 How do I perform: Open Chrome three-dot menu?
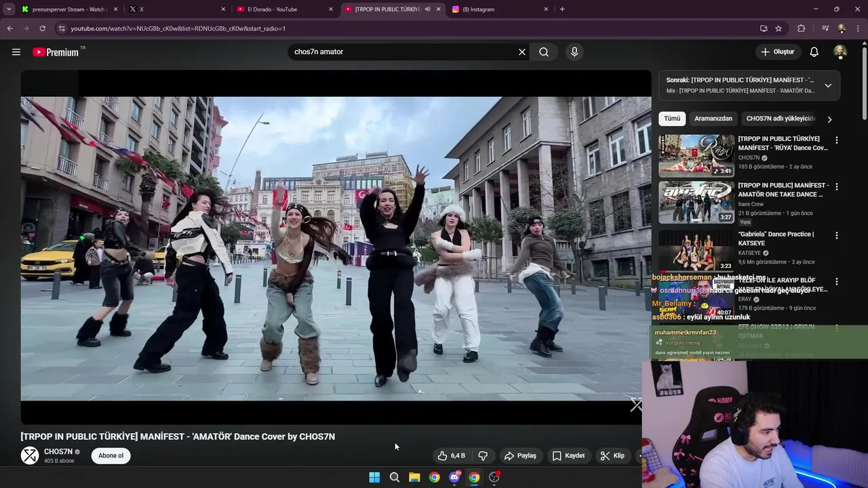click(x=859, y=28)
